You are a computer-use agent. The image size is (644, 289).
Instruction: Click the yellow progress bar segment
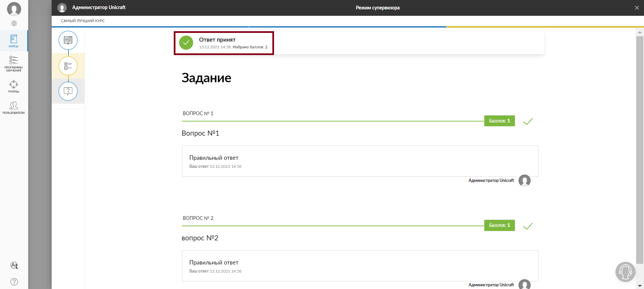coord(545,27)
